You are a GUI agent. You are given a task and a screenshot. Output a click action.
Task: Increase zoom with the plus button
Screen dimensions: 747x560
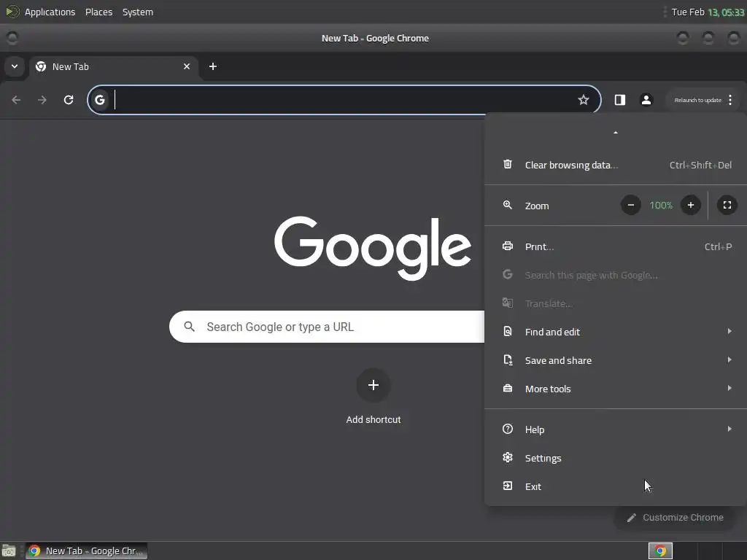pyautogui.click(x=691, y=205)
